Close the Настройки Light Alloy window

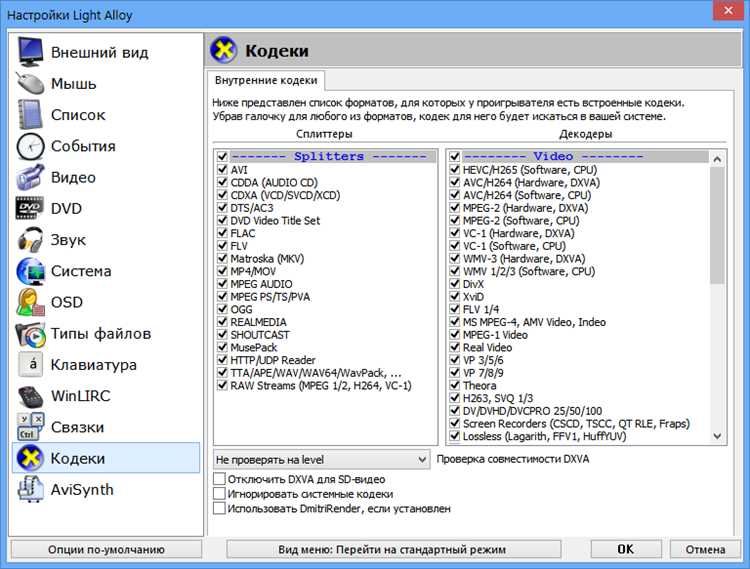728,10
